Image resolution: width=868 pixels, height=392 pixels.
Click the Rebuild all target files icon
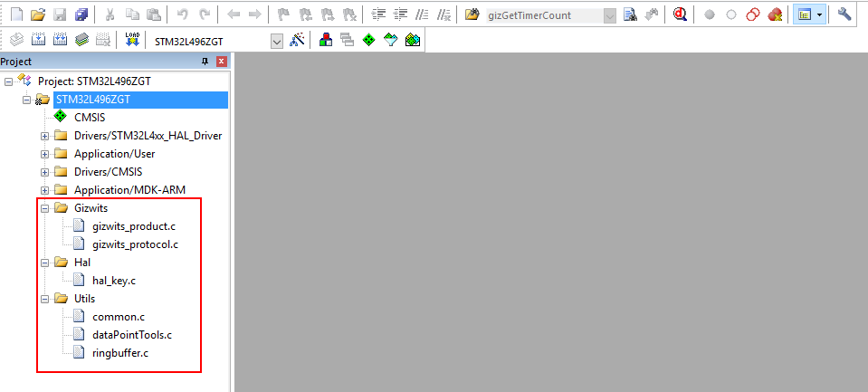tap(60, 41)
